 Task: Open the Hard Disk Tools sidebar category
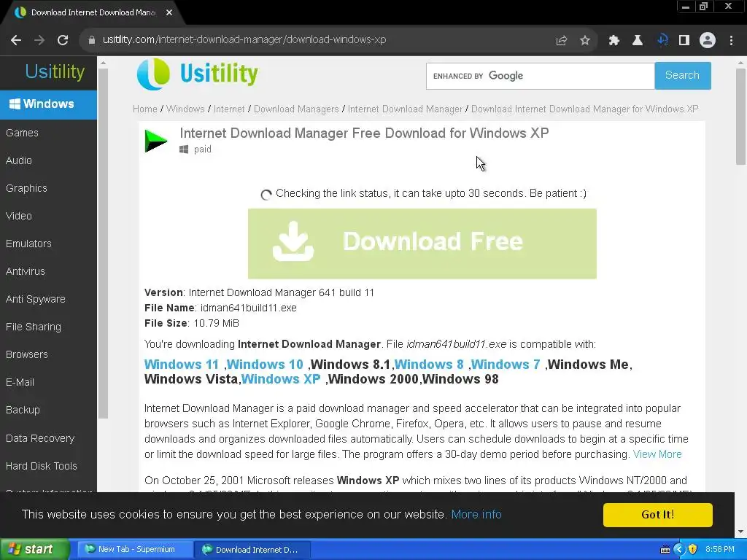42,466
